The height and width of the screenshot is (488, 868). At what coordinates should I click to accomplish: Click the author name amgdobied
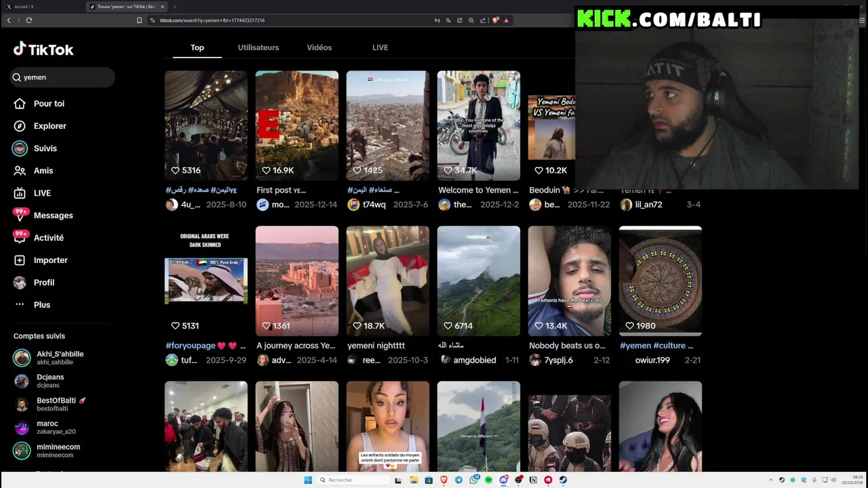475,360
